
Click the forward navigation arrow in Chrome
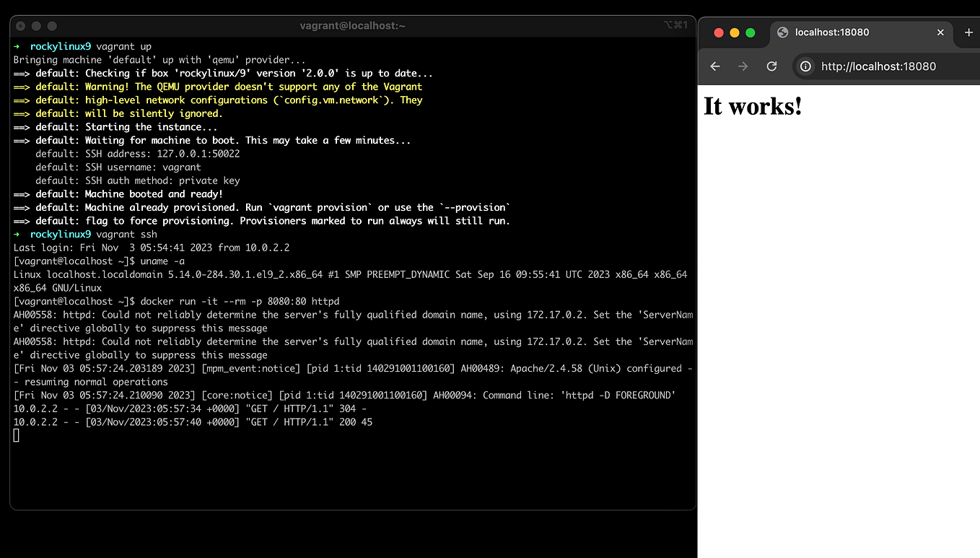pyautogui.click(x=743, y=66)
